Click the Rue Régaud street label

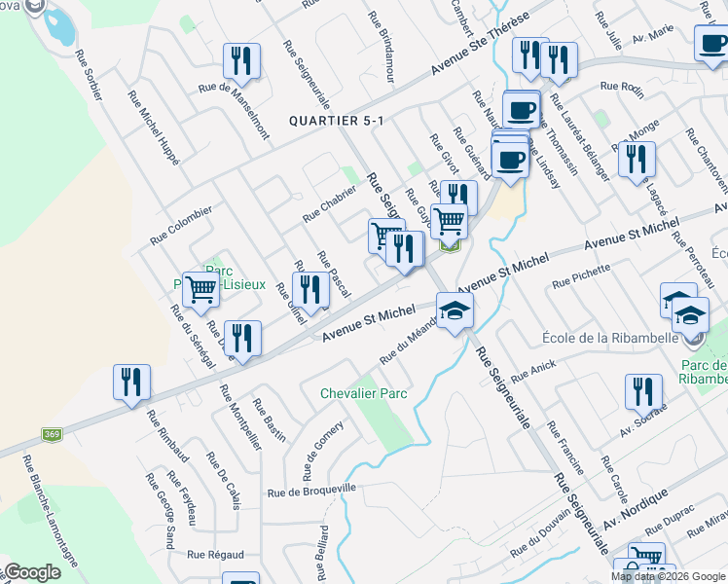(215, 555)
